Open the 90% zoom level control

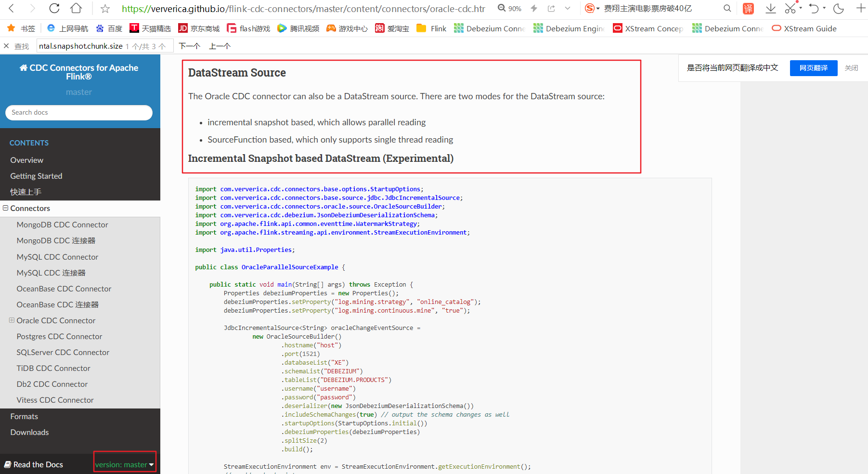click(510, 8)
